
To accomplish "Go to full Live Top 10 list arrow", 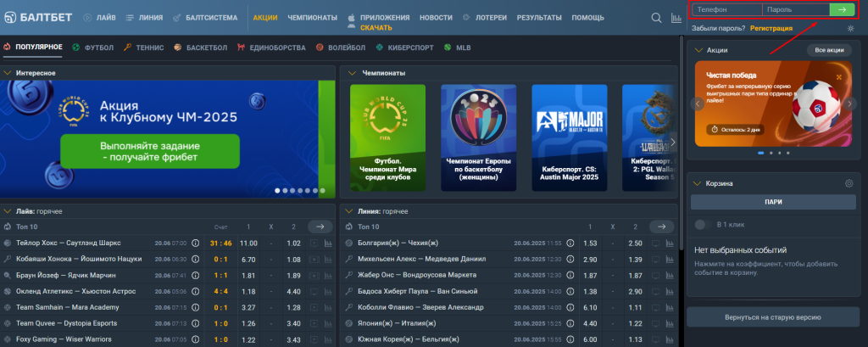I will coord(320,227).
